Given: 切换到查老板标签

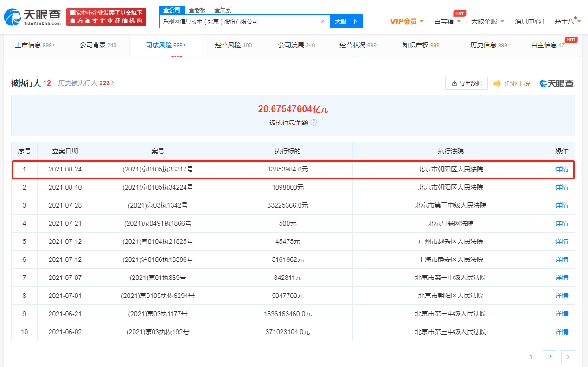Looking at the screenshot, I should 197,10.
